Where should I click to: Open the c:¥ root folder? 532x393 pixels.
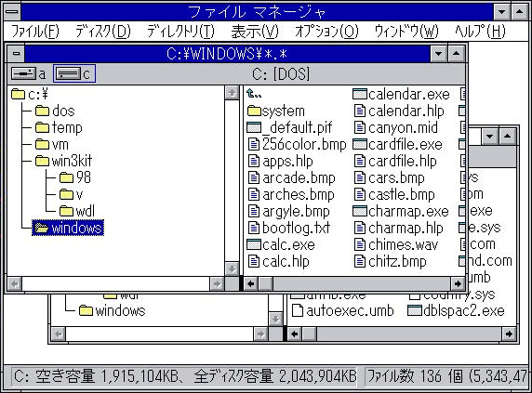pyautogui.click(x=30, y=94)
